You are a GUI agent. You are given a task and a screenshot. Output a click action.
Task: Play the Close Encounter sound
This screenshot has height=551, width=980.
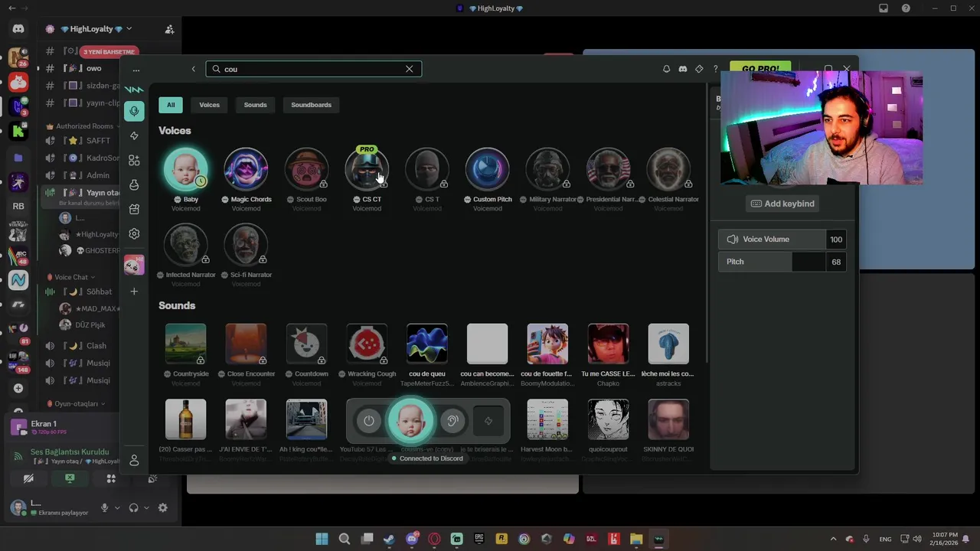pyautogui.click(x=246, y=344)
